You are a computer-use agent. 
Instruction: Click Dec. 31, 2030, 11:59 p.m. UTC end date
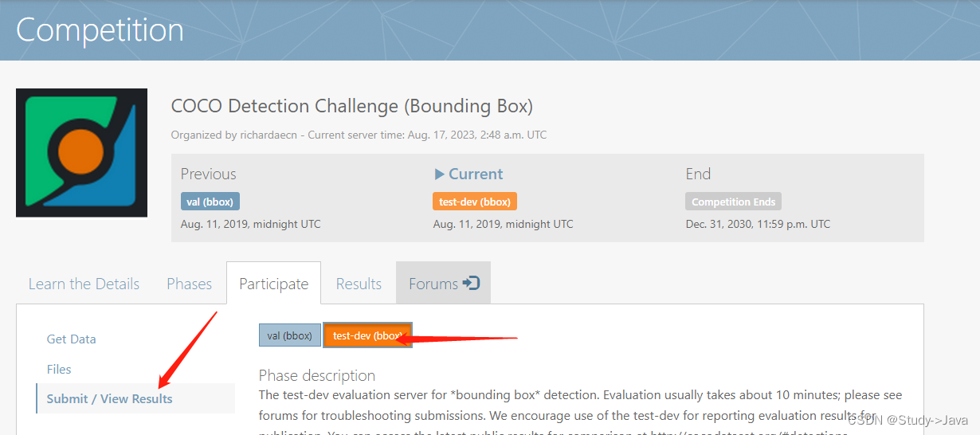pyautogui.click(x=758, y=224)
